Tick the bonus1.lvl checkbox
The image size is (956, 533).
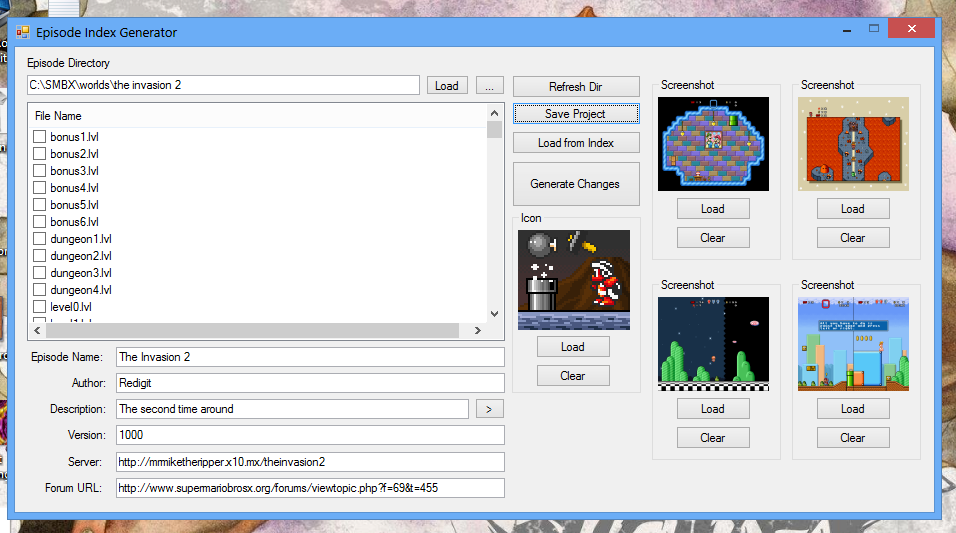[40, 137]
